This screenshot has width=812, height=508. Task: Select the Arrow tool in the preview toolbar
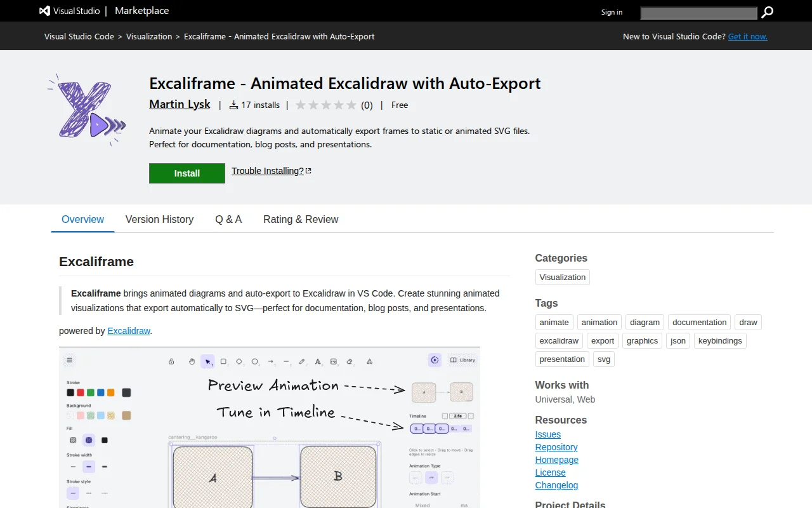[271, 361]
